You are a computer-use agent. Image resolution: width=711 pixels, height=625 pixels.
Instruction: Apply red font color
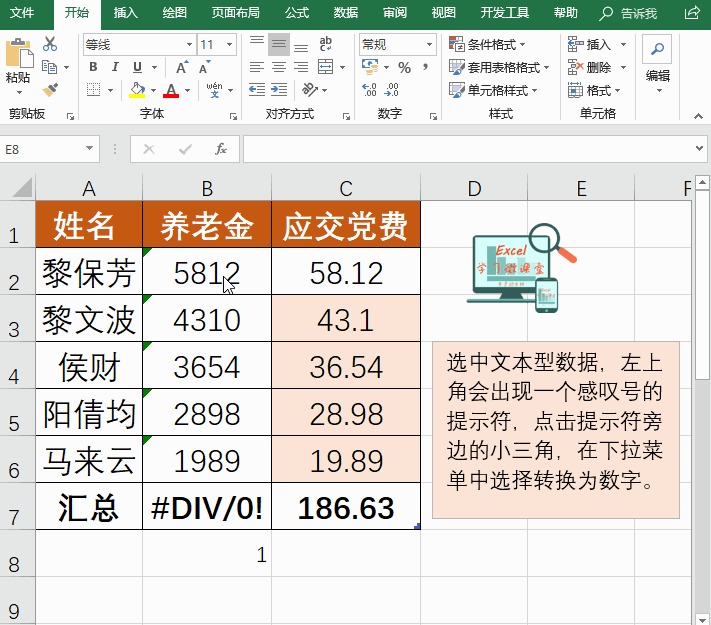[171, 90]
